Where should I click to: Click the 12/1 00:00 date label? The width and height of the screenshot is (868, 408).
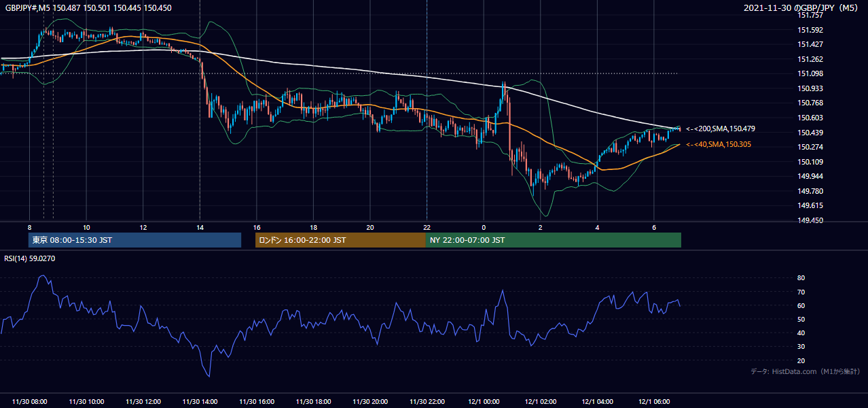484,402
